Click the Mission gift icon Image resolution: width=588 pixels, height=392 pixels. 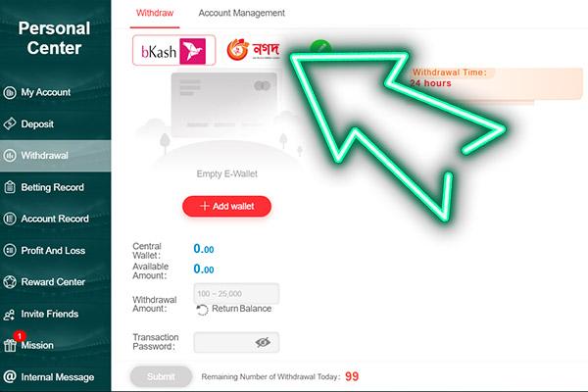pos(10,345)
